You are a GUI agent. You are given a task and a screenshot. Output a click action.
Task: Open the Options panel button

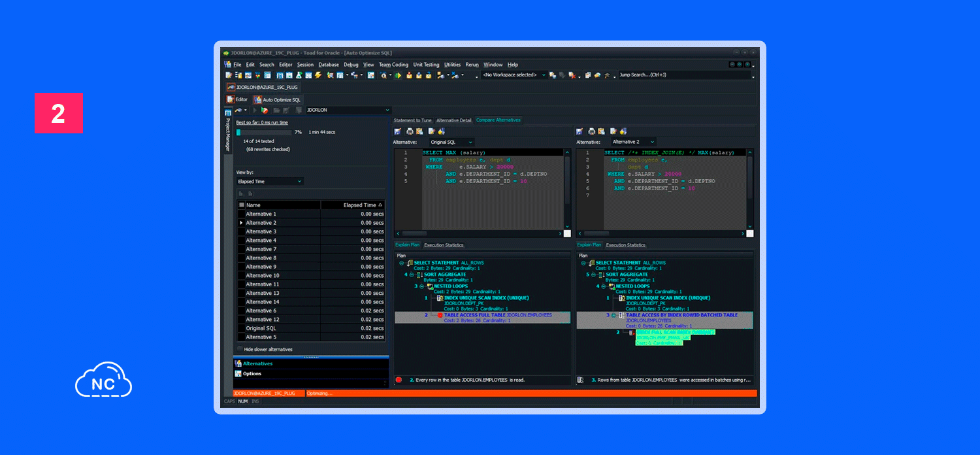(311, 374)
